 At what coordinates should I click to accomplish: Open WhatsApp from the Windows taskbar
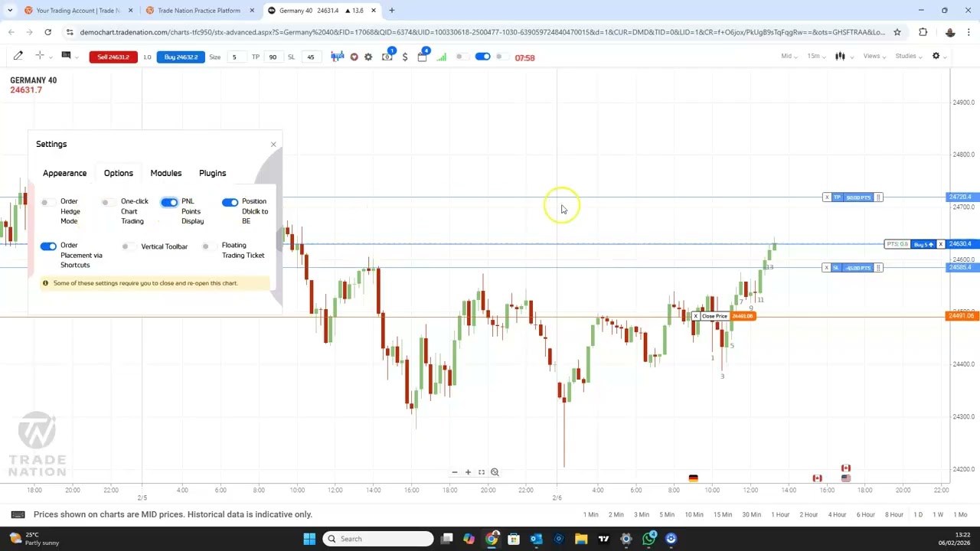pyautogui.click(x=649, y=539)
